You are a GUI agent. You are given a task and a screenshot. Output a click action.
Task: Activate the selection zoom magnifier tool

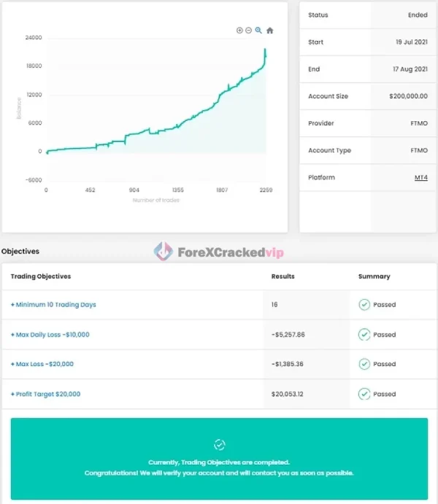258,30
